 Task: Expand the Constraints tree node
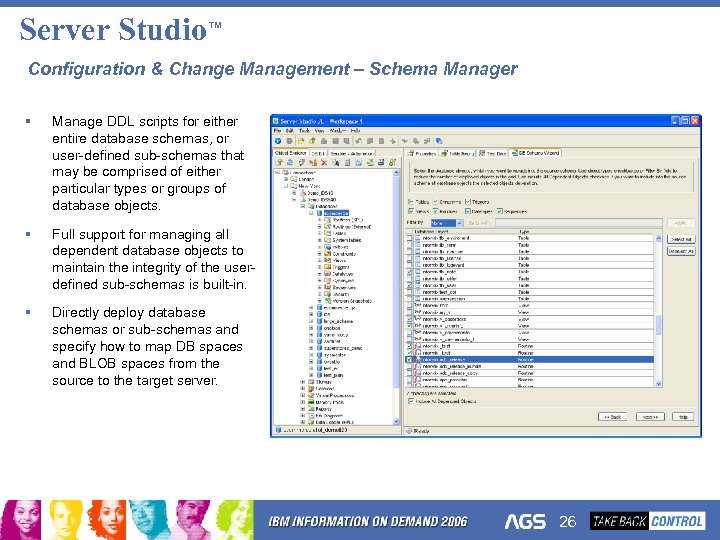click(x=320, y=253)
